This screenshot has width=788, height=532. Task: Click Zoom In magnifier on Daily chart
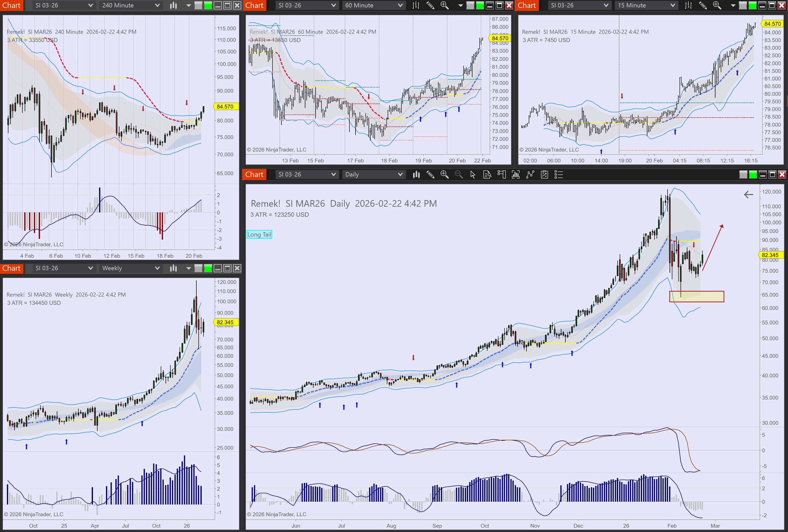(x=444, y=175)
